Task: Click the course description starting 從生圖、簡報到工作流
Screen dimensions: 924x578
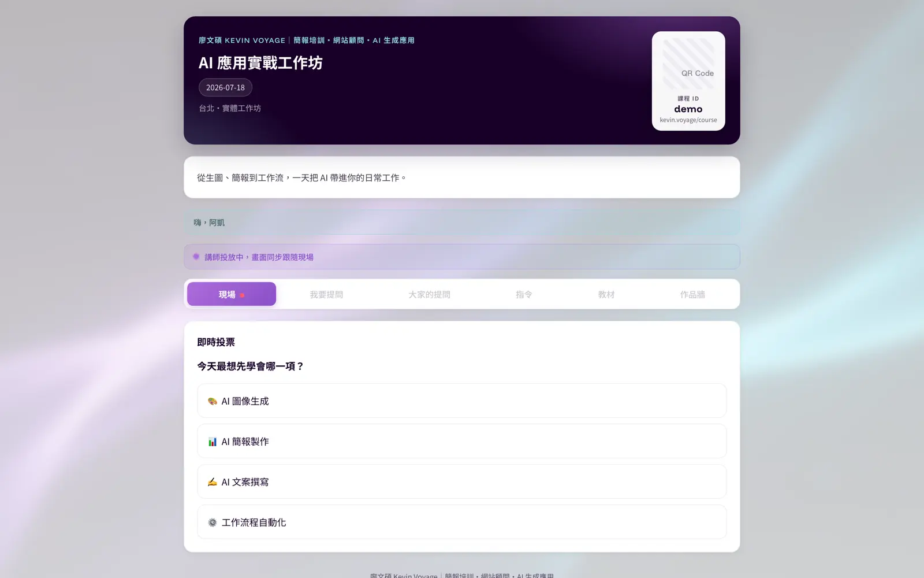Action: tap(302, 177)
